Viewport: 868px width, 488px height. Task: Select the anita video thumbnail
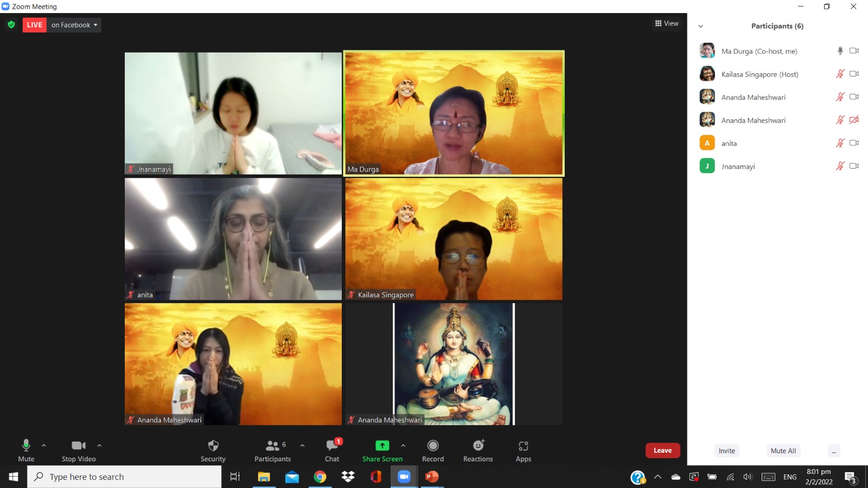pyautogui.click(x=233, y=239)
